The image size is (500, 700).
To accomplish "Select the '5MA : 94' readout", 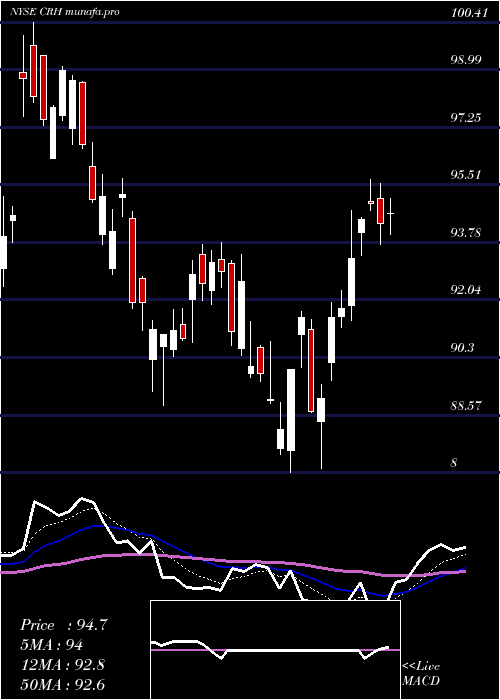I will [52, 645].
